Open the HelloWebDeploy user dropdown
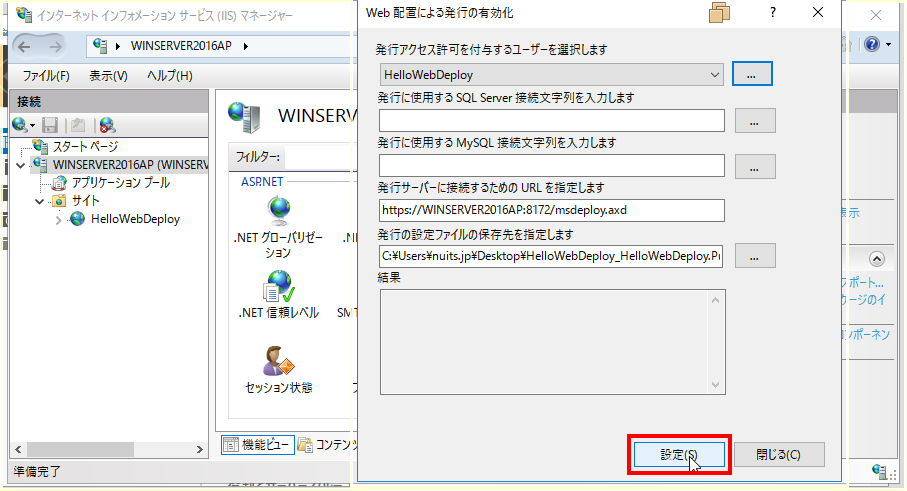Screen dimensions: 907x491 click(551, 75)
